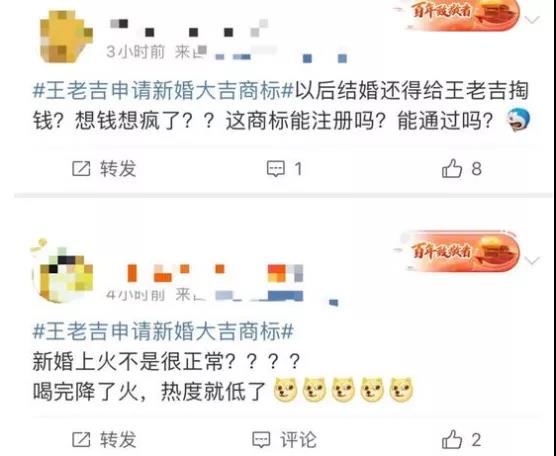This screenshot has width=556, height=456.
Task: Tap the repost icon on the first post
Action: (81, 168)
